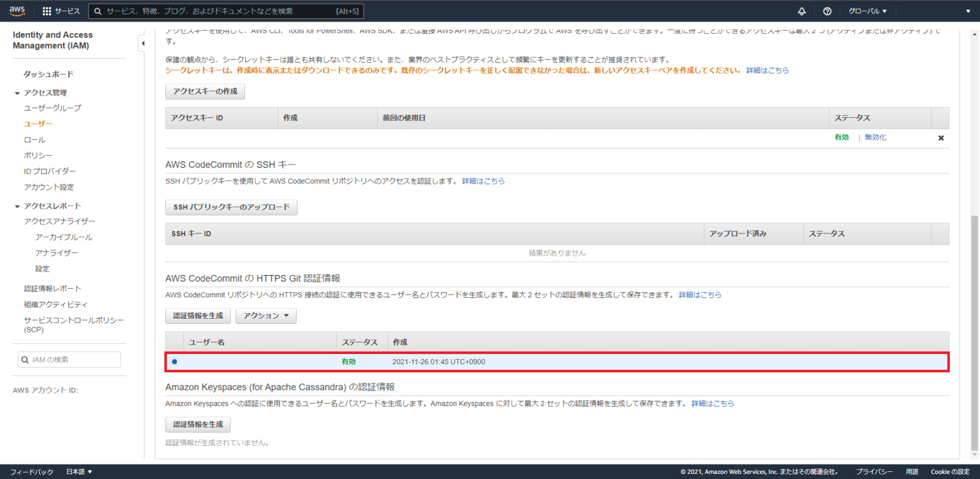
Task: Open the Services grid menu icon
Action: coord(45,10)
